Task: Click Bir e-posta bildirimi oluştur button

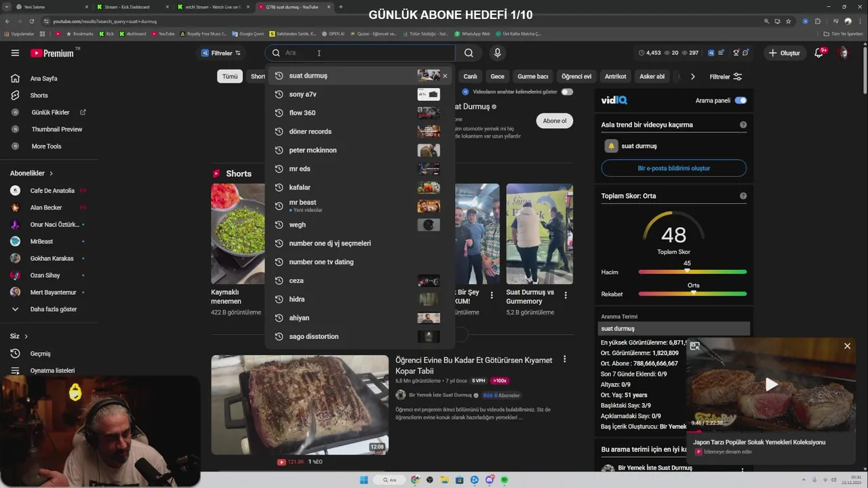Action: pos(674,168)
